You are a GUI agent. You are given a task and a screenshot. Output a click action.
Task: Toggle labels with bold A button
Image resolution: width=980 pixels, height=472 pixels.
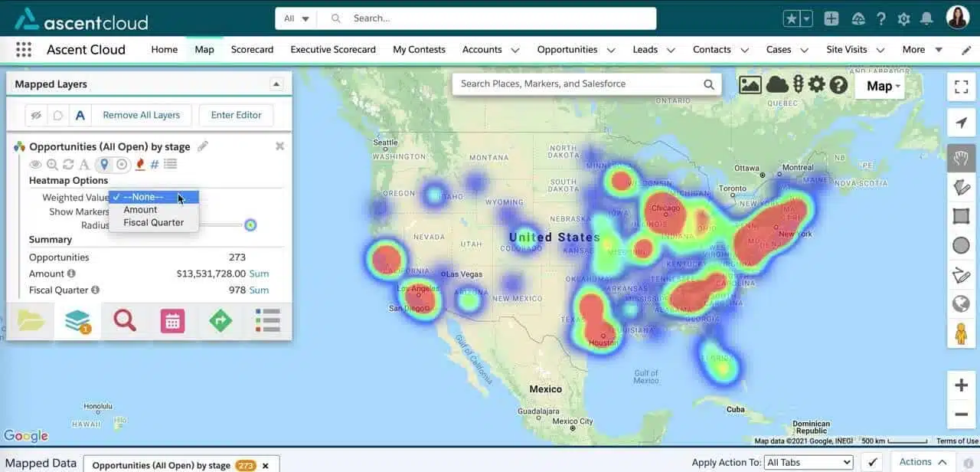point(80,116)
